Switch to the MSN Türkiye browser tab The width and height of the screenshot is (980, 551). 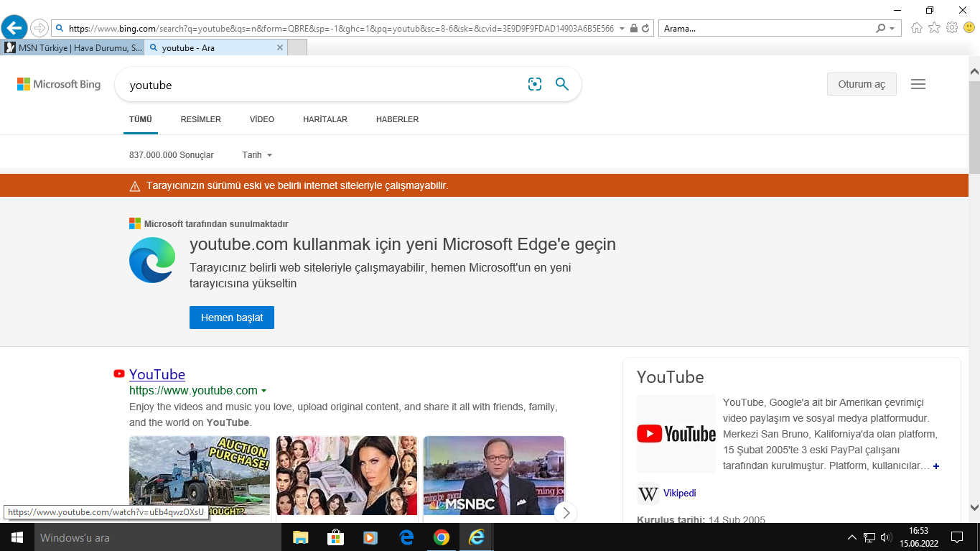pos(73,47)
